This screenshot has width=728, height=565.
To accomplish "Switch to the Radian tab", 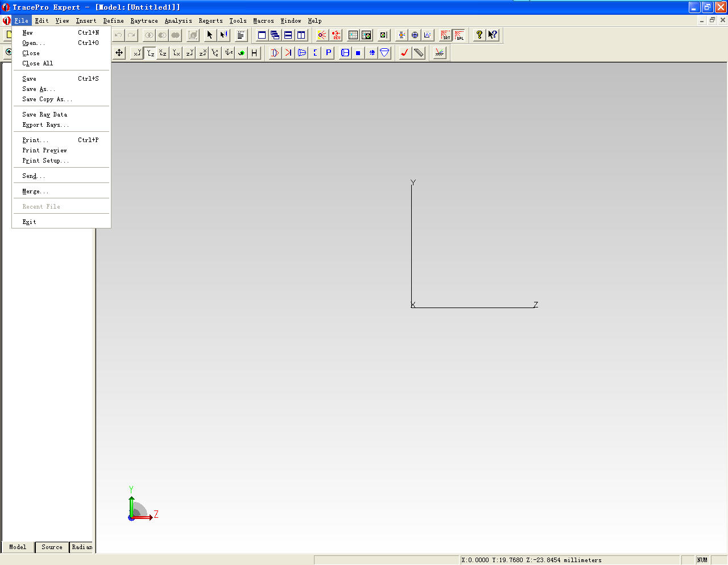I will tap(81, 547).
